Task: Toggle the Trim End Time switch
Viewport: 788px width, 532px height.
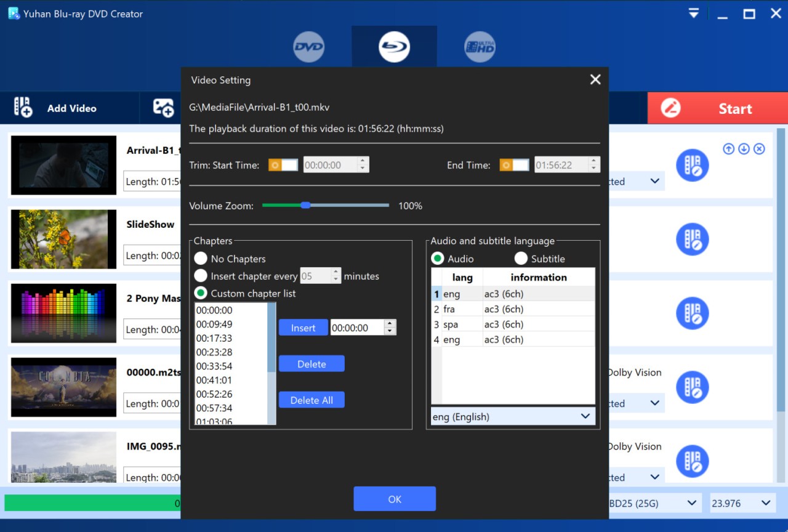Action: click(514, 165)
